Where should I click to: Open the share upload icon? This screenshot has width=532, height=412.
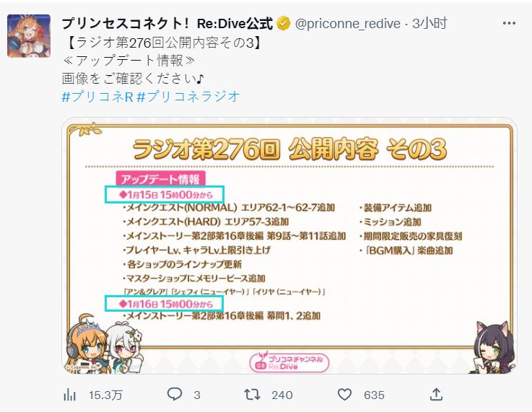436,395
